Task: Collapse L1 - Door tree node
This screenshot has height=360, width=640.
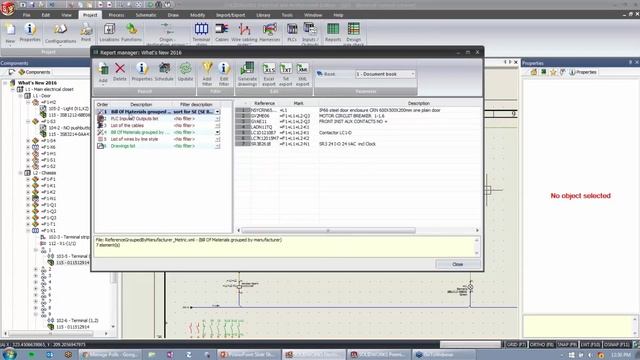Action: coord(20,96)
